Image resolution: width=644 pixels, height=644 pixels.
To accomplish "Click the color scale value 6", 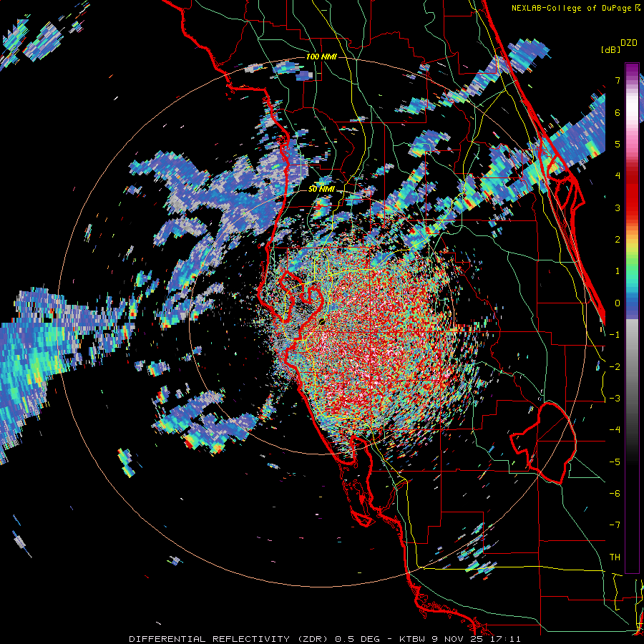I will tap(618, 112).
